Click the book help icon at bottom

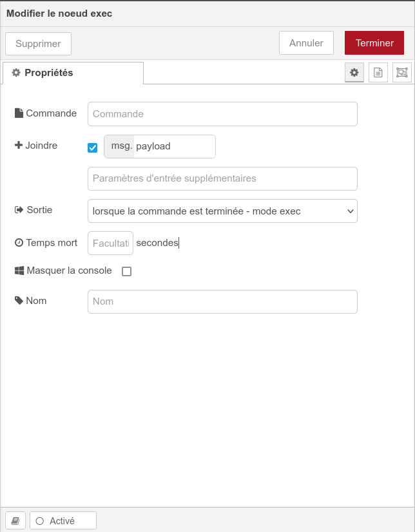tap(15, 520)
